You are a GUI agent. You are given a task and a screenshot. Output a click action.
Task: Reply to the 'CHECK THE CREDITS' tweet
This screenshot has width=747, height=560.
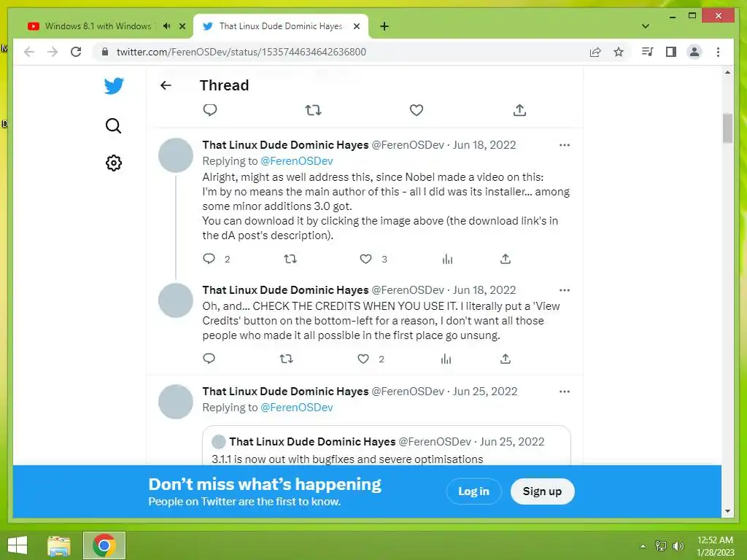(209, 359)
